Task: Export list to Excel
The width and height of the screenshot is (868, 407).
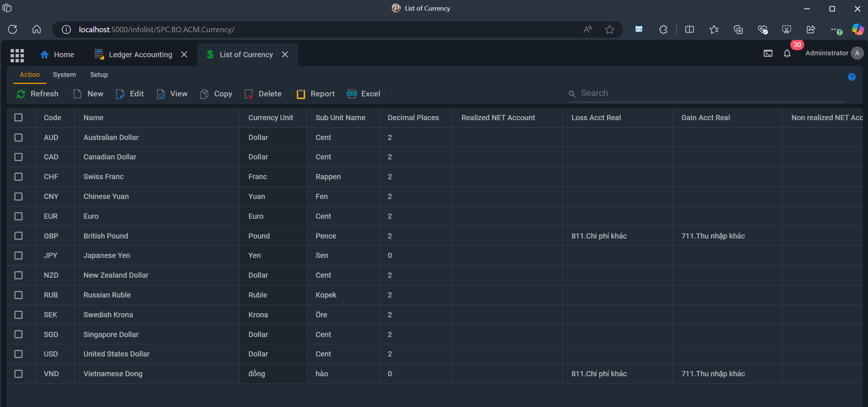Action: (x=364, y=94)
